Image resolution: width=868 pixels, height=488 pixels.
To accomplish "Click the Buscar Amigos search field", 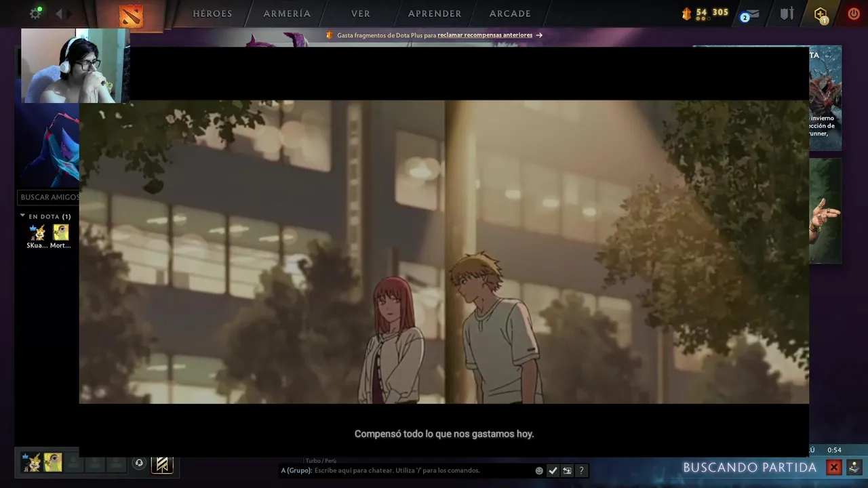I will (48, 197).
